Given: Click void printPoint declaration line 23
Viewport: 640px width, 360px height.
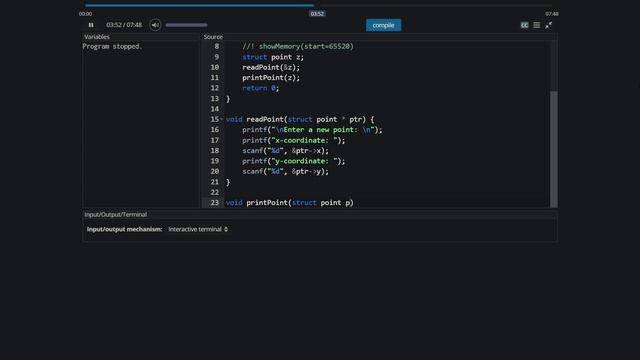Looking at the screenshot, I should click(x=289, y=203).
